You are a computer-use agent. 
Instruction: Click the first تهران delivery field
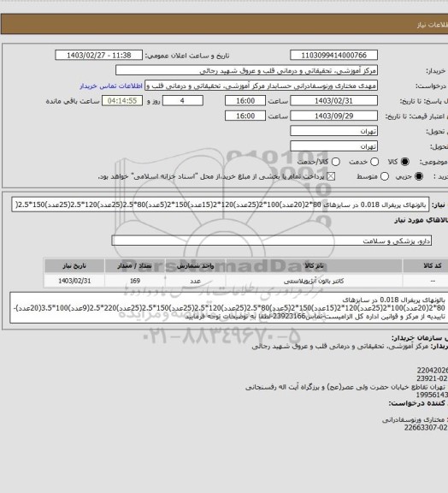(x=333, y=131)
